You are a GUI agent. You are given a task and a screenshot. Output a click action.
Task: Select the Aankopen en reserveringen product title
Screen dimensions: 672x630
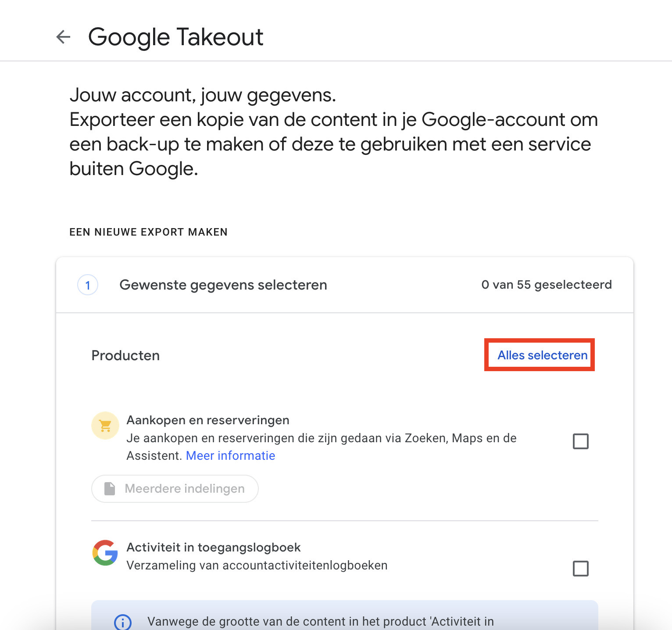click(x=208, y=420)
